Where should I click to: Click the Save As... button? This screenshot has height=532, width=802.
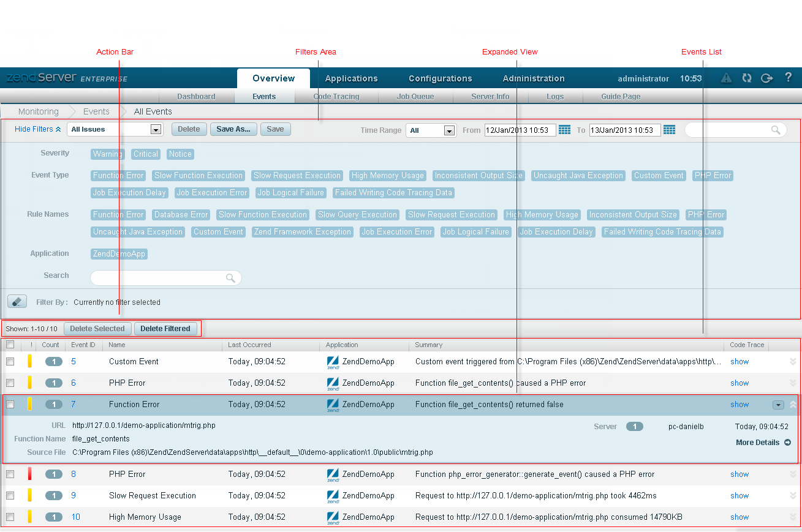pyautogui.click(x=233, y=129)
